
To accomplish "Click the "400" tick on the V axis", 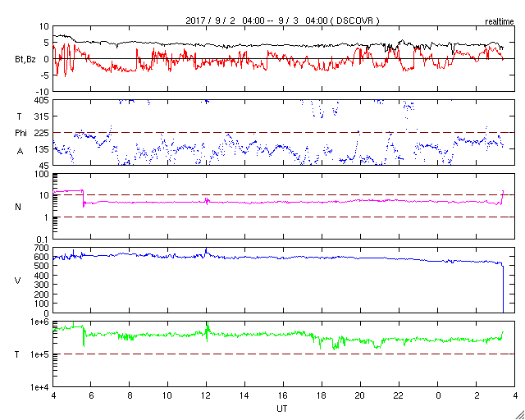I will click(x=42, y=276).
